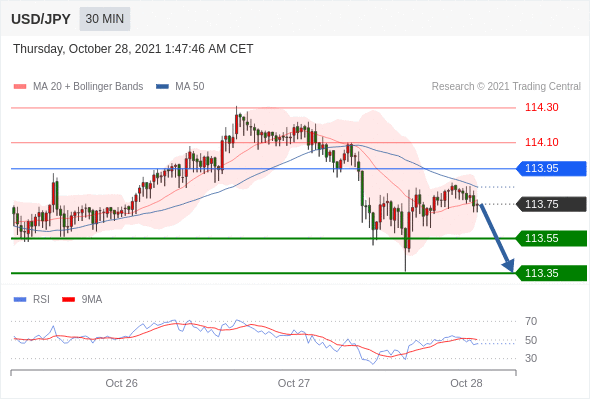This screenshot has width=590, height=400.
Task: Click the RSI 70 axis label
Action: click(531, 321)
